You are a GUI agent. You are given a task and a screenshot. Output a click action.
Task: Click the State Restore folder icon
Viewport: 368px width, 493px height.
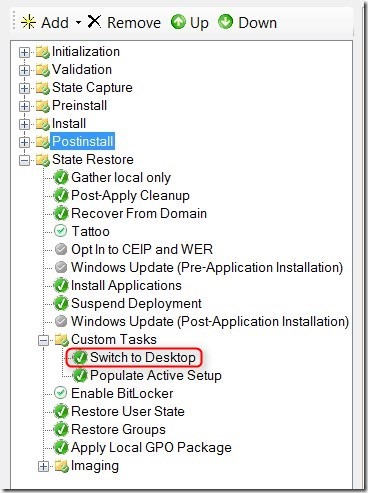point(43,160)
